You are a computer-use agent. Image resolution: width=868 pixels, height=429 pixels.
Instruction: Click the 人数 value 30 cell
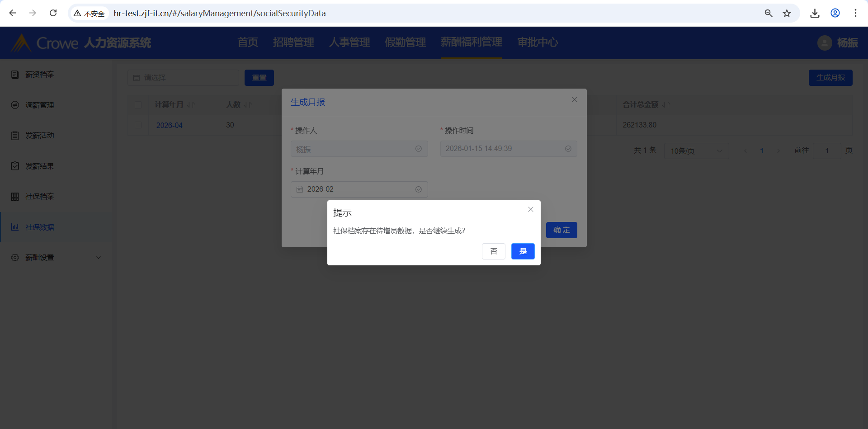(x=230, y=125)
